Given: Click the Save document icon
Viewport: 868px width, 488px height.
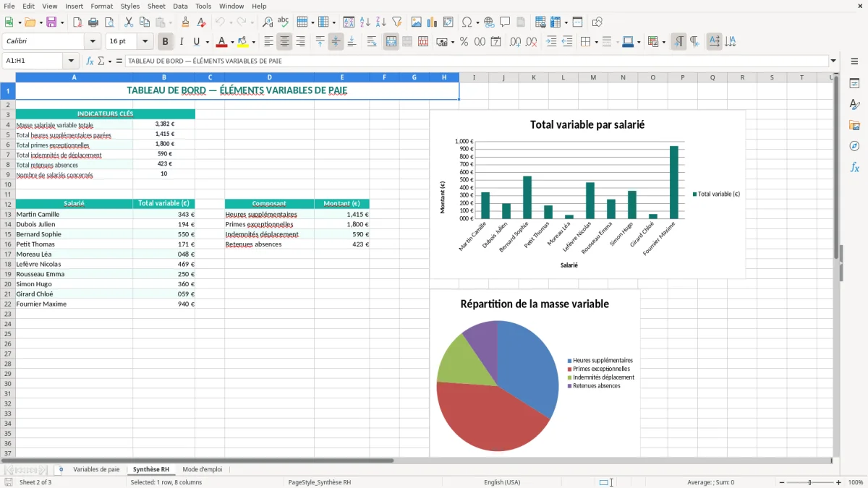Looking at the screenshot, I should tap(51, 22).
